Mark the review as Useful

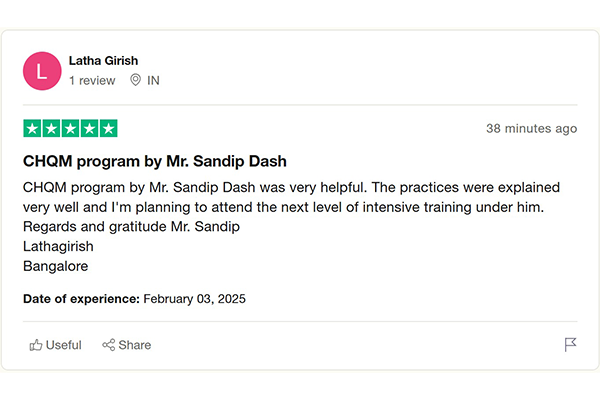coord(63,345)
